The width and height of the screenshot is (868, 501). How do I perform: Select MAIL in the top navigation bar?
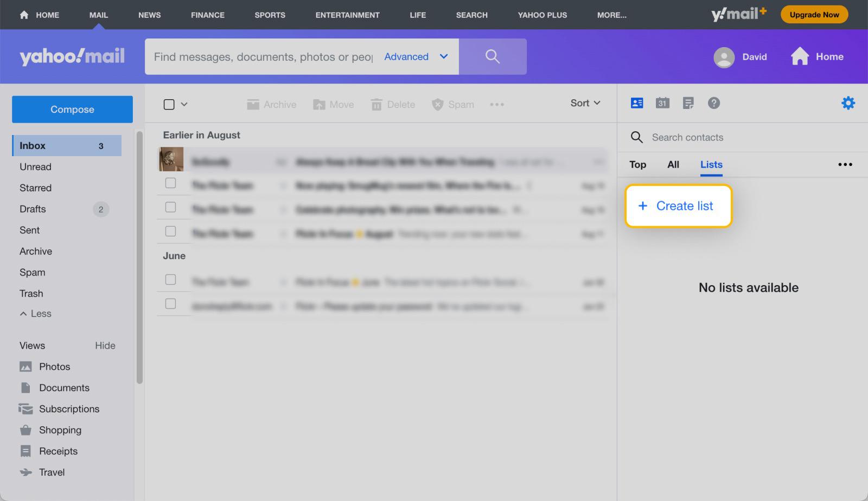coord(98,15)
